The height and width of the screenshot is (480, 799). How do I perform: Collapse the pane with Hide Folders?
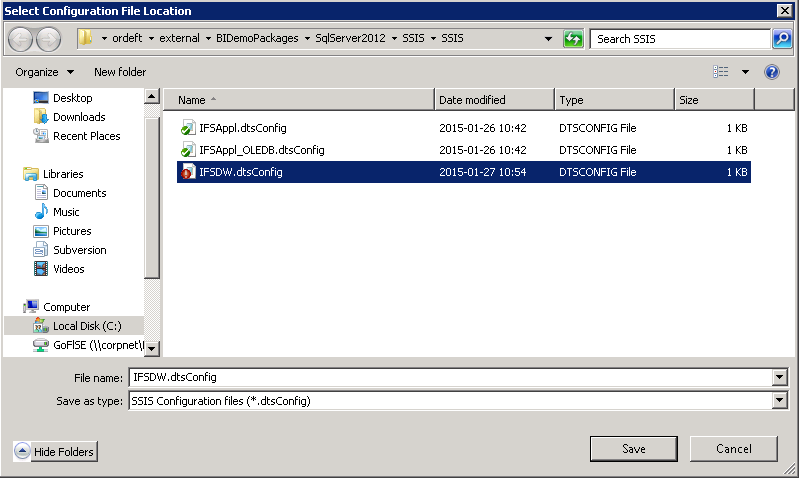[55, 452]
